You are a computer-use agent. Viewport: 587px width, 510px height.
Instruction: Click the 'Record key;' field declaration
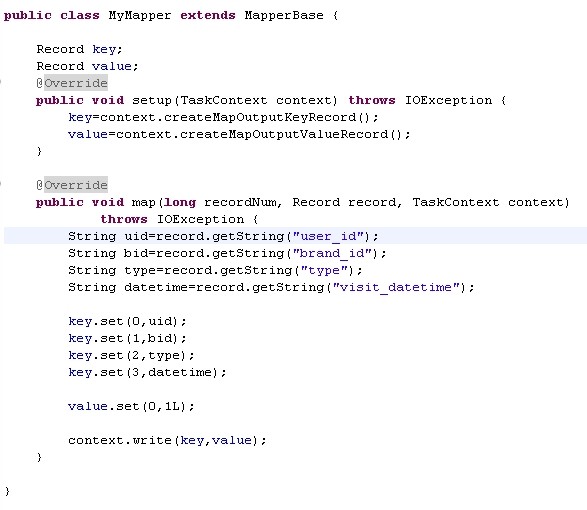click(x=79, y=49)
